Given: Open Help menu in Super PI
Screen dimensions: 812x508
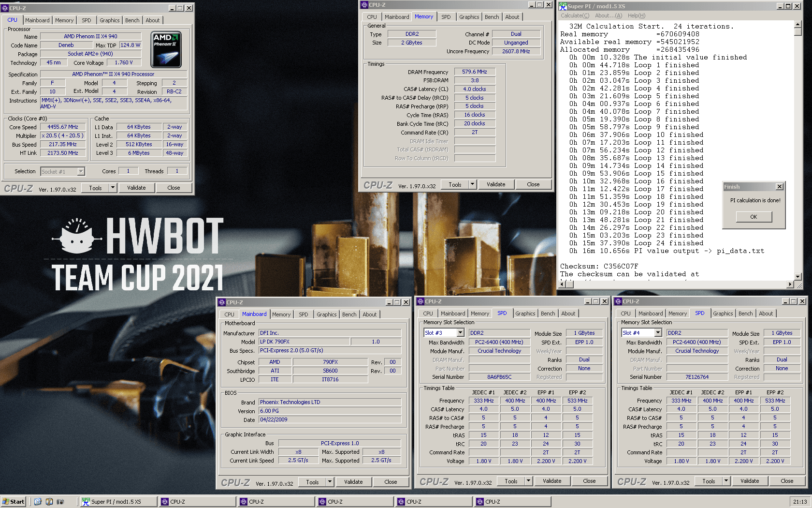Looking at the screenshot, I should [x=636, y=15].
